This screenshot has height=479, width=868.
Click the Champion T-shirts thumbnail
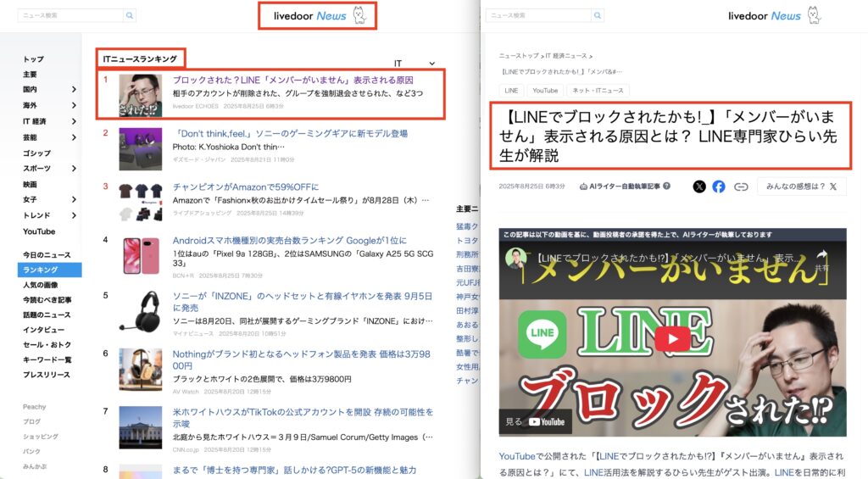141,203
